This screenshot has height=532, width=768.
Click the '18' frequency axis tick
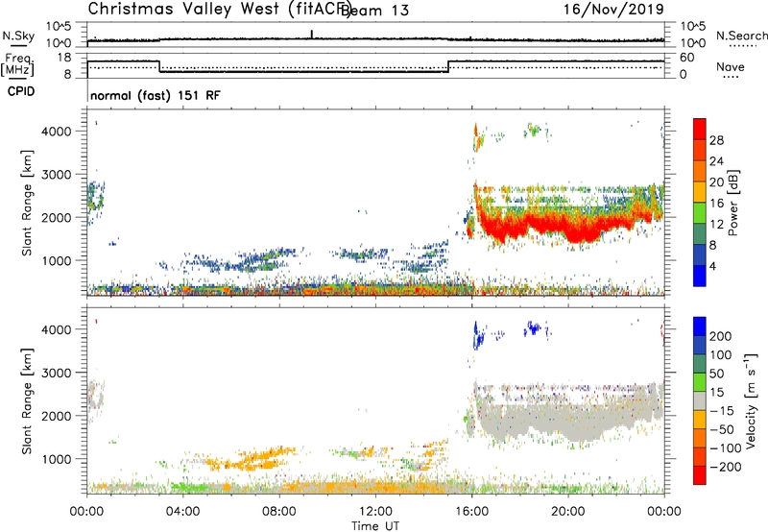pyautogui.click(x=64, y=58)
